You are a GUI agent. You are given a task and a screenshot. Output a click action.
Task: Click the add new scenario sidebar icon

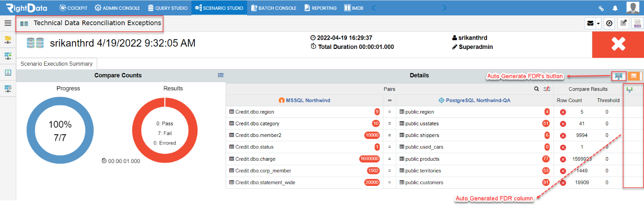tap(8, 56)
